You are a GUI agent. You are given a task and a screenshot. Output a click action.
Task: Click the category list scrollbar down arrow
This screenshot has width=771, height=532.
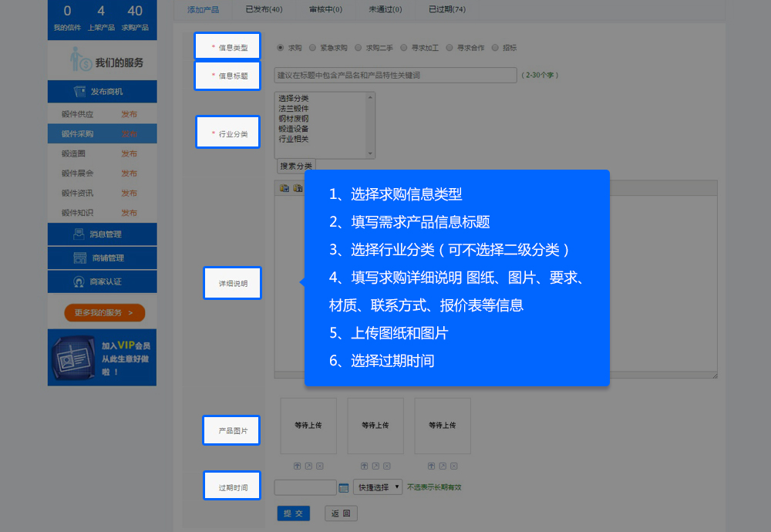pyautogui.click(x=371, y=154)
